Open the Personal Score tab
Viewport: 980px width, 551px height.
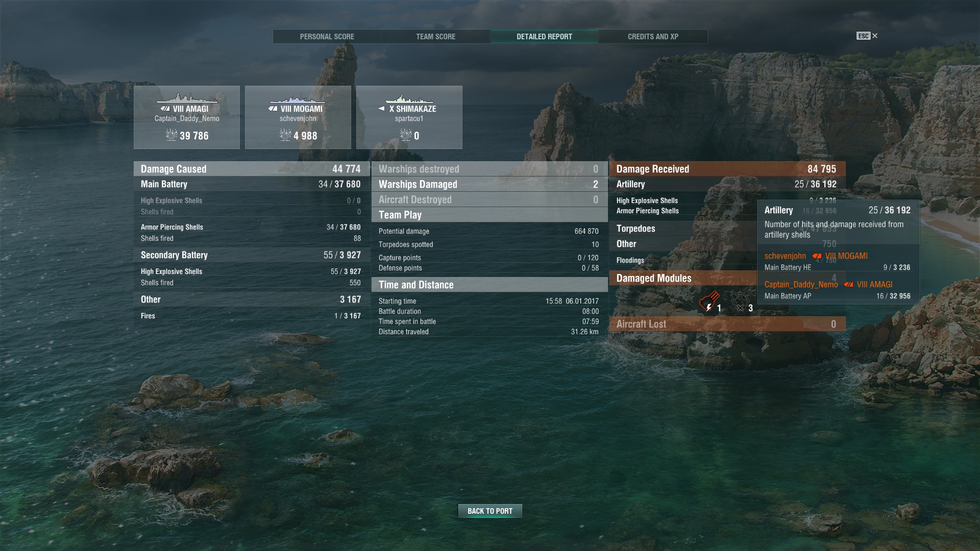[x=327, y=37]
